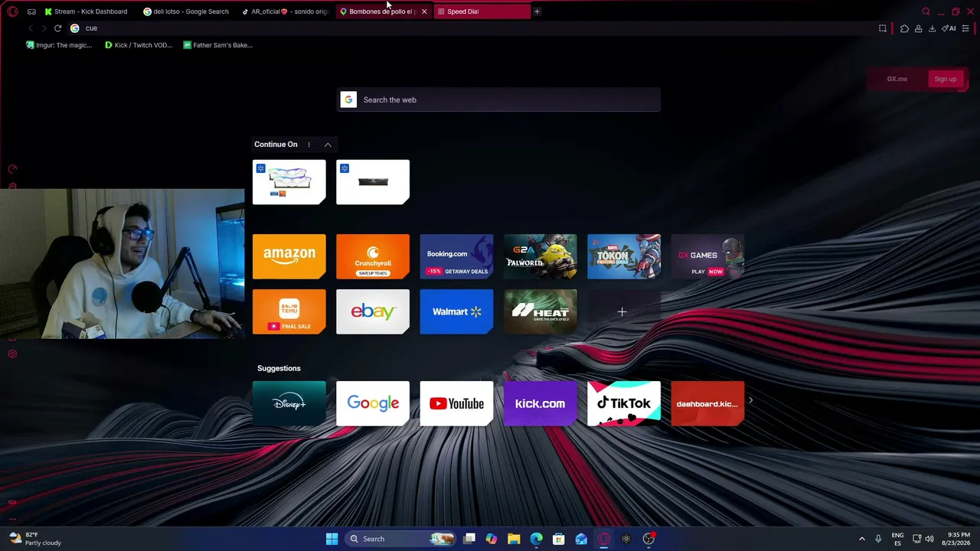This screenshot has width=980, height=551.
Task: Open the Booking.com speed dial tile
Action: [x=456, y=256]
